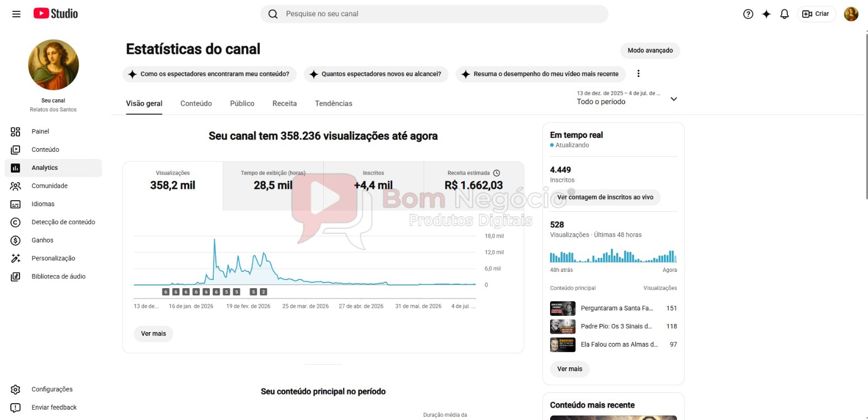Screen dimensions: 868x420
Task: Click the Painel dashboard icon
Action: (x=15, y=131)
